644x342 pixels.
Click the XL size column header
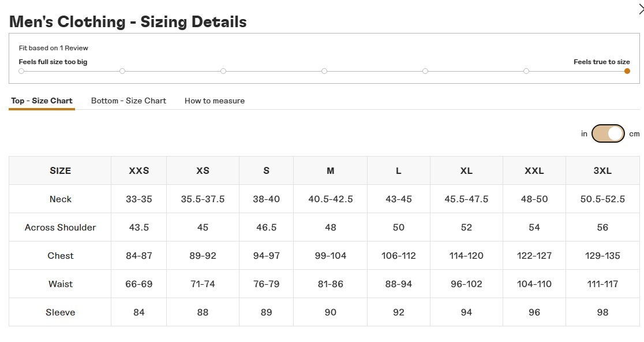click(x=466, y=170)
